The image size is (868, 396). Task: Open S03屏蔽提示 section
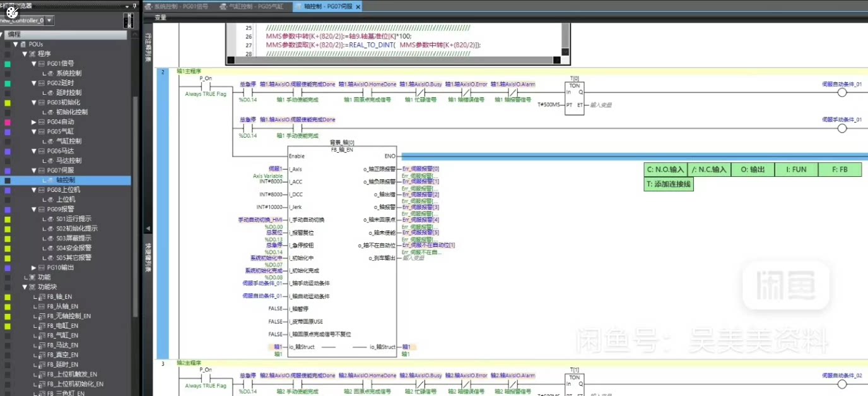coord(74,238)
